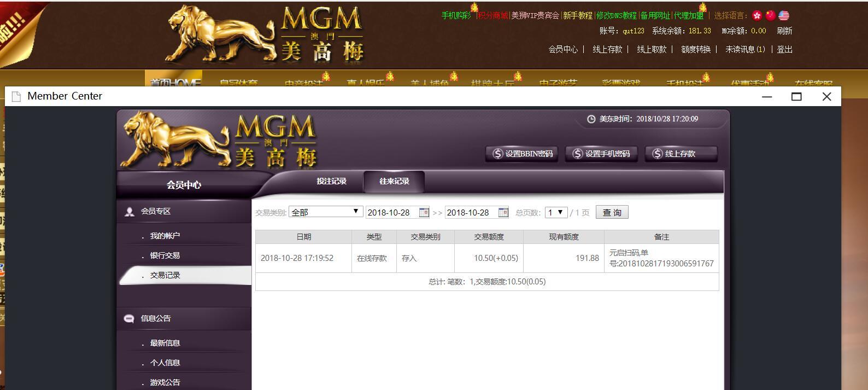Click the 刷新 refresh link in the header
Image resolution: width=868 pixels, height=390 pixels.
[784, 31]
